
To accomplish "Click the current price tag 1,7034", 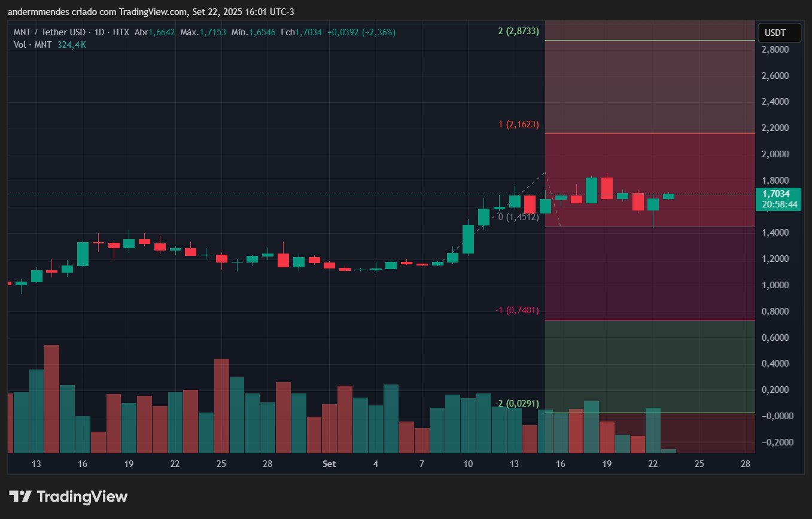I will coord(780,194).
